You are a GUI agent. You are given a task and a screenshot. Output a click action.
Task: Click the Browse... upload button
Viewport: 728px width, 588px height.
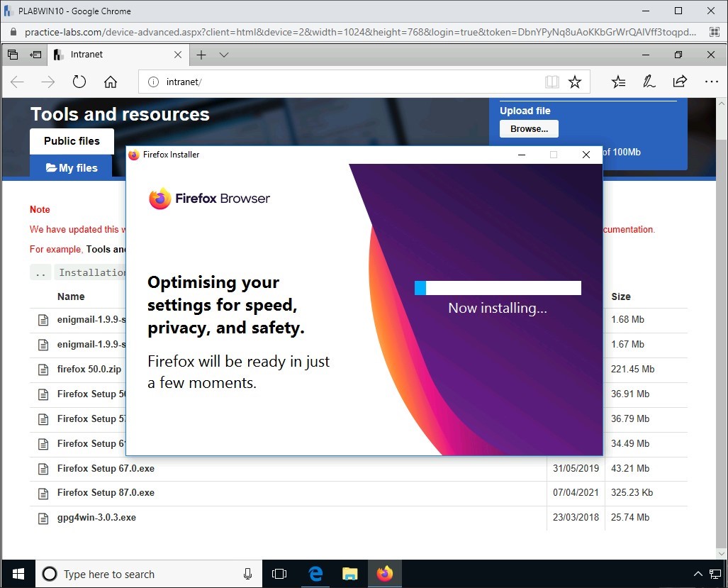coord(529,129)
